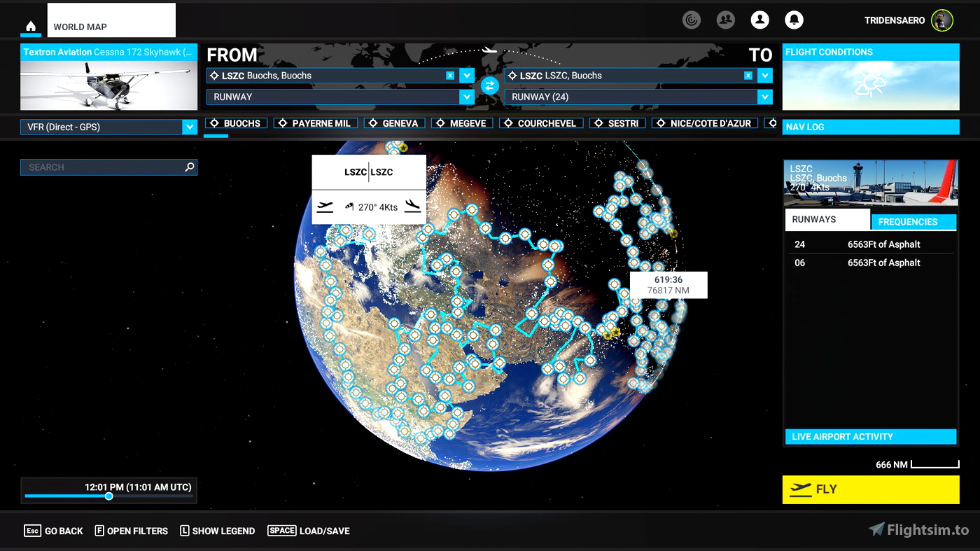Viewport: 980px width, 551px height.
Task: Clear the TO LSZC Buochs airport field
Action: (748, 76)
